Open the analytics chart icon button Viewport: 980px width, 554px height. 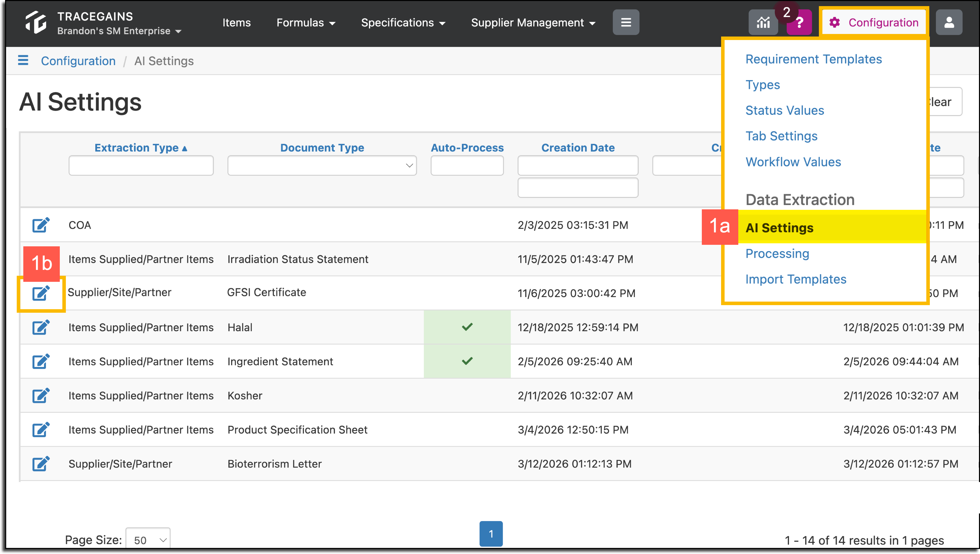pos(763,23)
